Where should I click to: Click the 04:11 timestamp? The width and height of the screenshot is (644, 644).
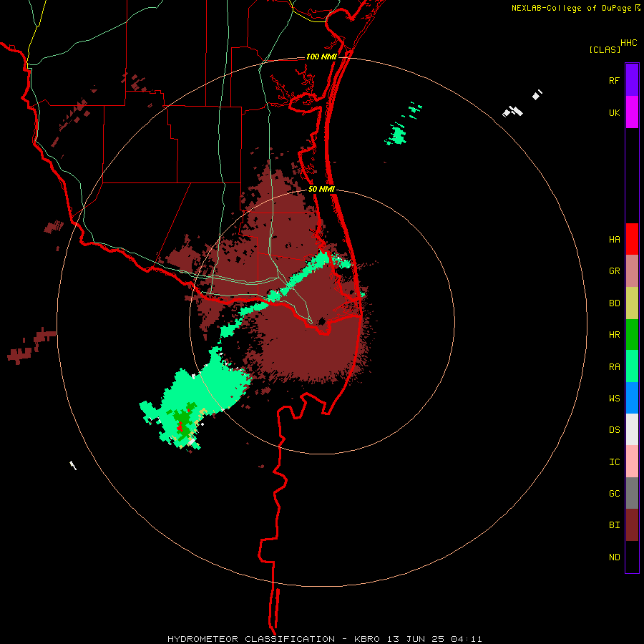(x=466, y=639)
